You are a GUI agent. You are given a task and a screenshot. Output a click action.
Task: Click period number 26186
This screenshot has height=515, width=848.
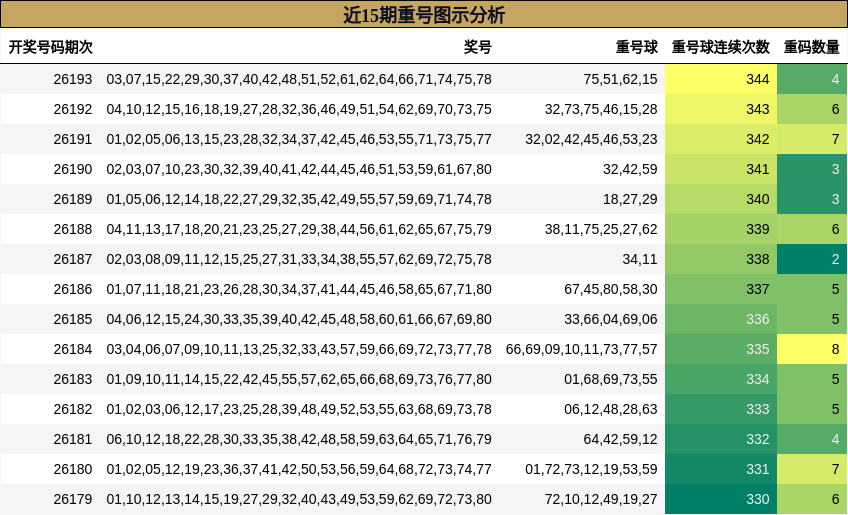[x=73, y=289]
